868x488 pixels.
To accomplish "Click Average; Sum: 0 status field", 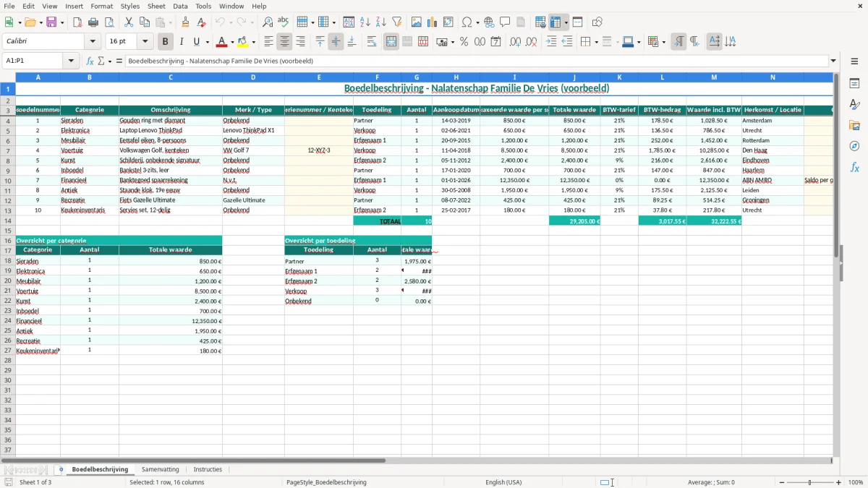I will [x=711, y=482].
